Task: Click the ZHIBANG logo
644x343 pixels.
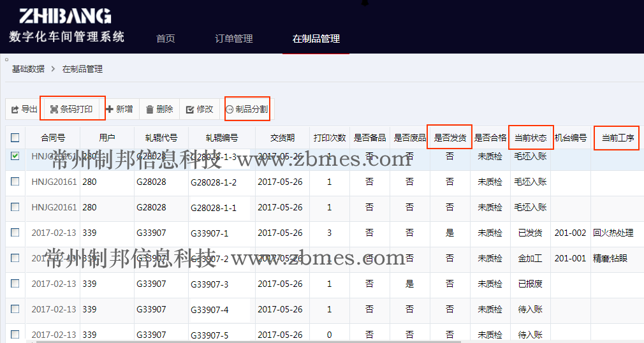Action: point(64,16)
